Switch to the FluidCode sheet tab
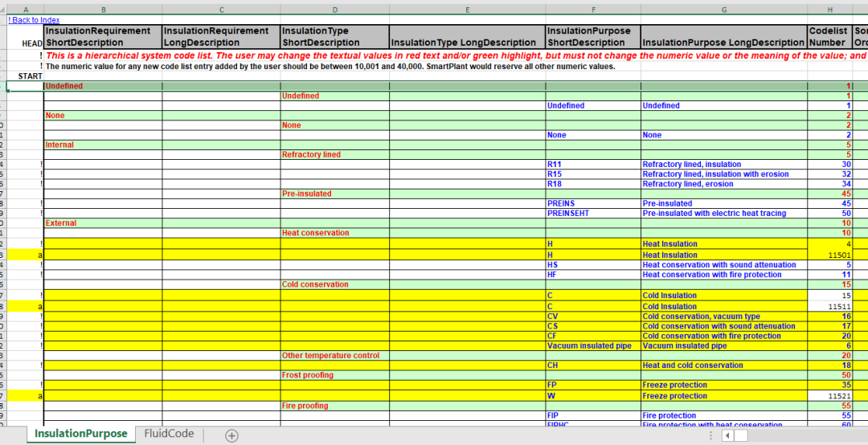The width and height of the screenshot is (868, 445). point(168,434)
